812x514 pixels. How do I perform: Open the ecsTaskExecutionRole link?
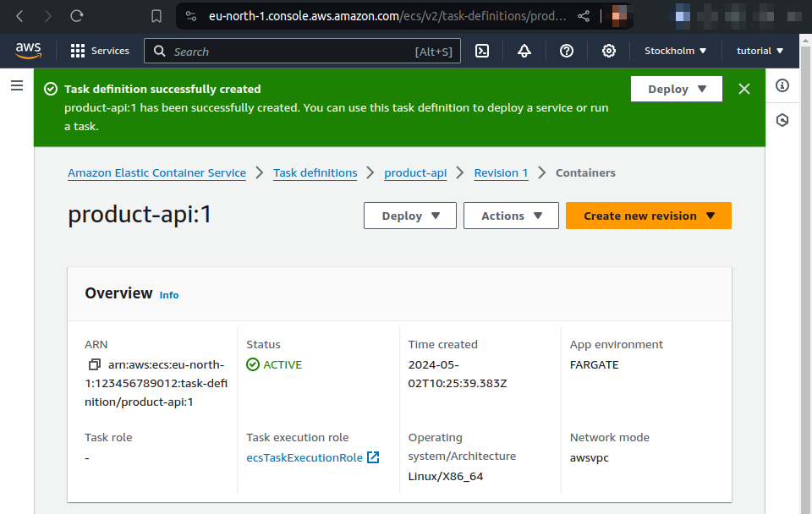(304, 457)
